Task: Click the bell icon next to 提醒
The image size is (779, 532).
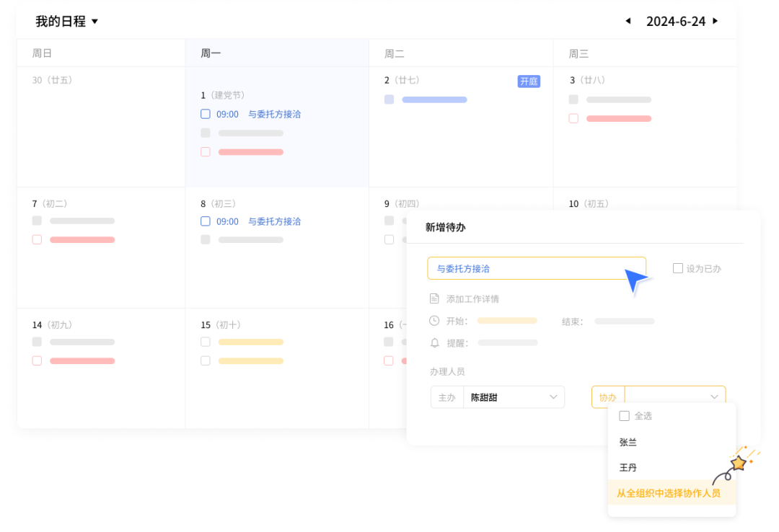Action: 434,342
